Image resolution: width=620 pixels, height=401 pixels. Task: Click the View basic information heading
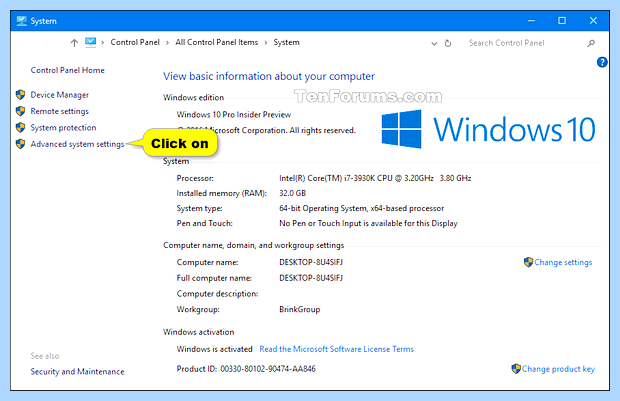pos(269,76)
